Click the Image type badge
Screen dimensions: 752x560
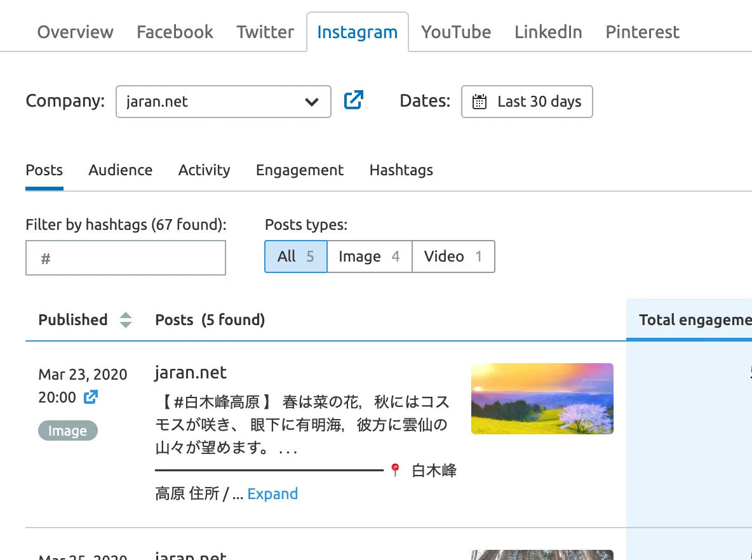[67, 430]
